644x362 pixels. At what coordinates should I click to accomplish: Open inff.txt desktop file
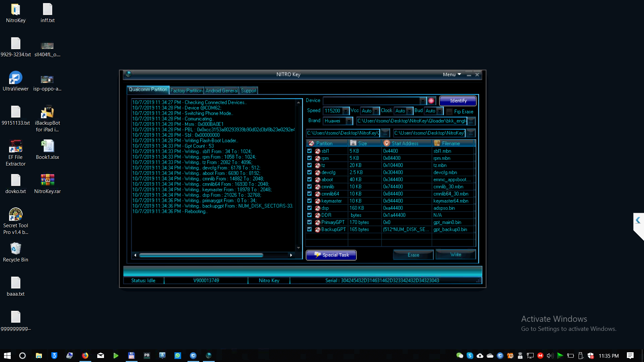click(48, 13)
